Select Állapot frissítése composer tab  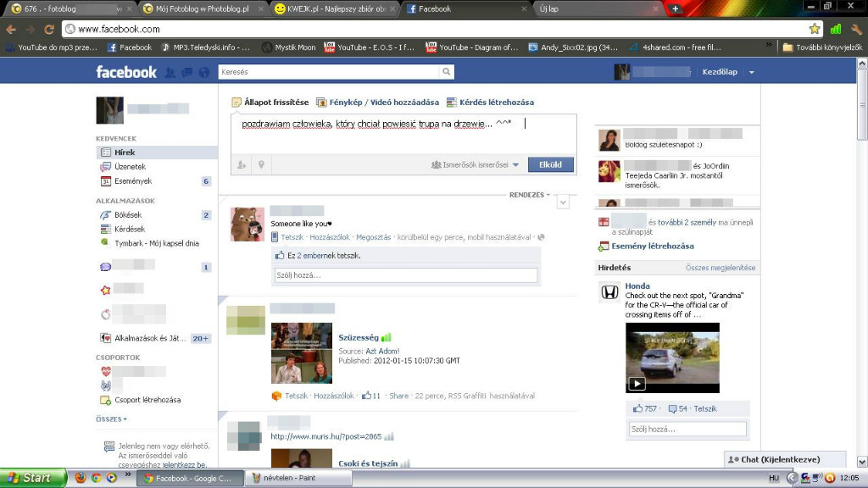point(270,103)
